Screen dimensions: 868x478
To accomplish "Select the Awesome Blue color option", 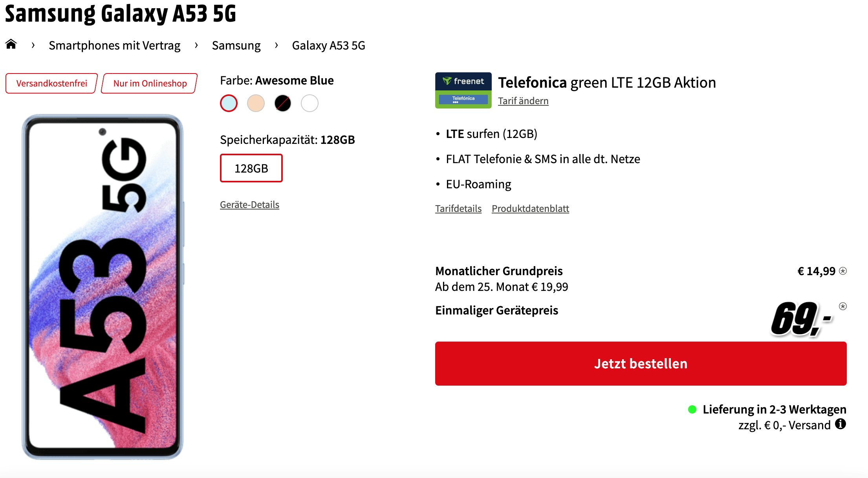I will (x=229, y=103).
